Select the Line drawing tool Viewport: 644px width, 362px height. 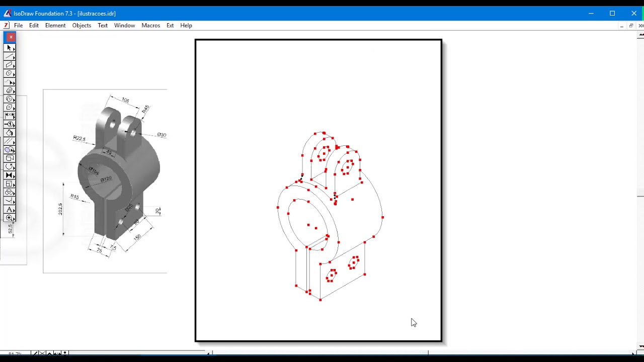[10, 56]
